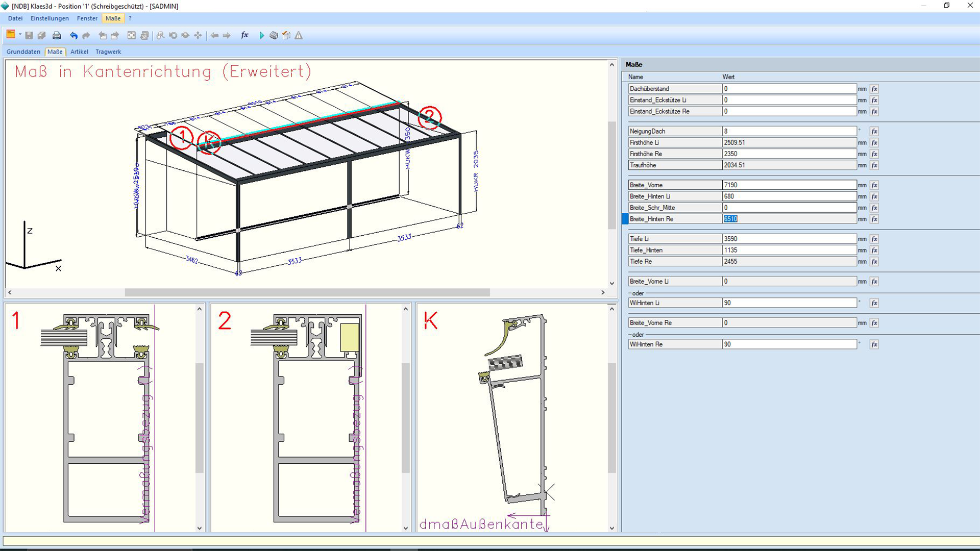Click the save floppy disk icon
Viewport: 980px width, 551px height.
(x=29, y=35)
